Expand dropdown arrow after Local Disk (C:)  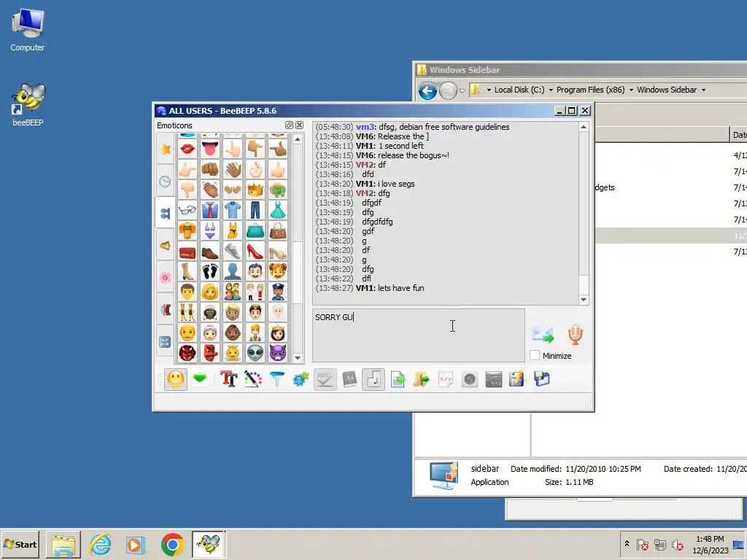point(551,90)
